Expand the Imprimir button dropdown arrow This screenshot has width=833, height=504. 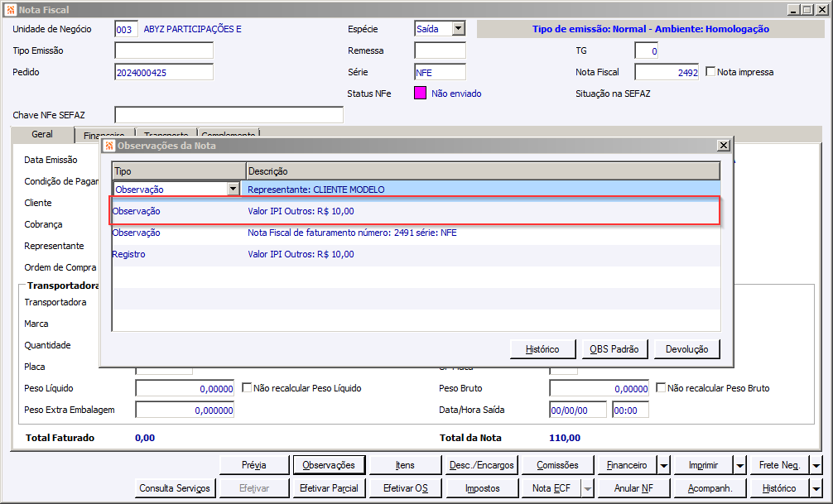pyautogui.click(x=740, y=465)
